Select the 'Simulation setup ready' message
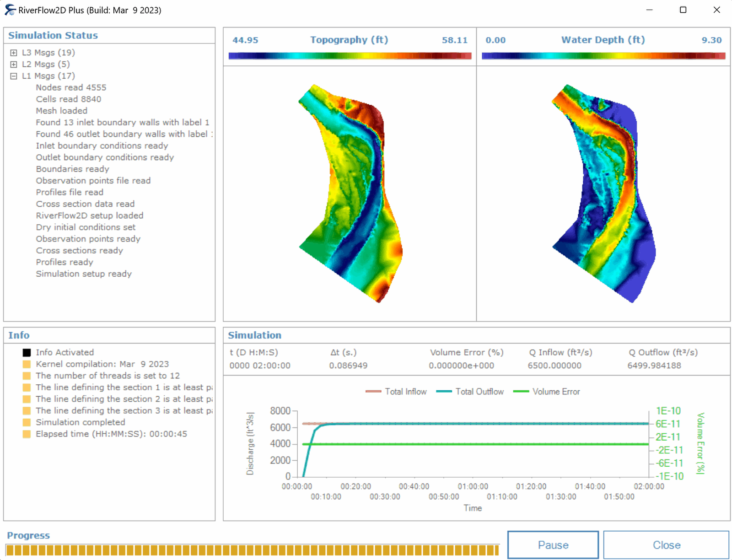This screenshot has height=560, width=732. point(84,274)
